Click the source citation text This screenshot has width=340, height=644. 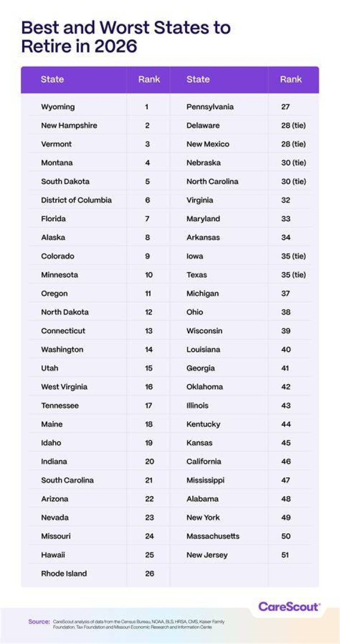139,625
